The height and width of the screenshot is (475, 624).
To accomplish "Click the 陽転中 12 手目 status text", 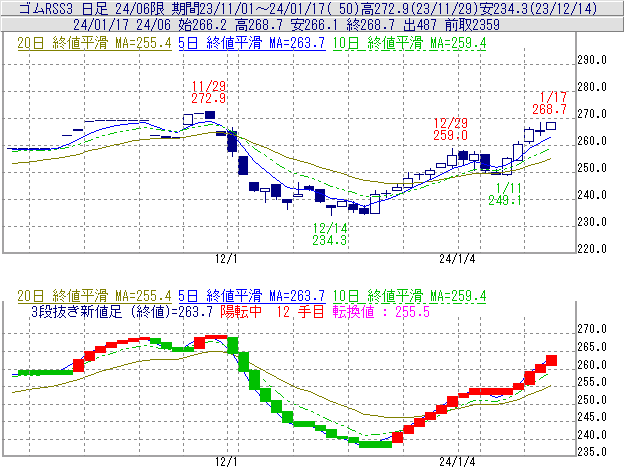I will 272,311.
